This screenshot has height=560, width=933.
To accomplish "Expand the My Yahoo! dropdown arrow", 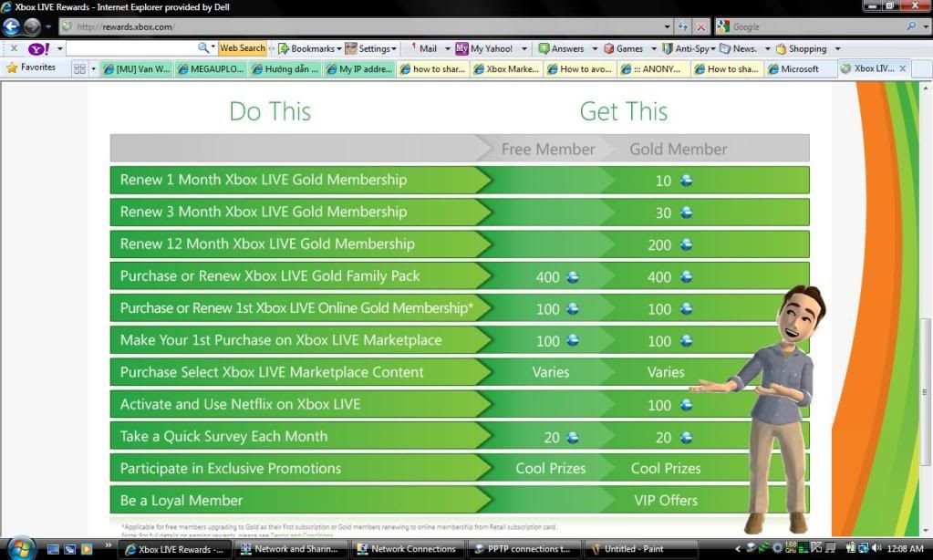I will (x=524, y=49).
